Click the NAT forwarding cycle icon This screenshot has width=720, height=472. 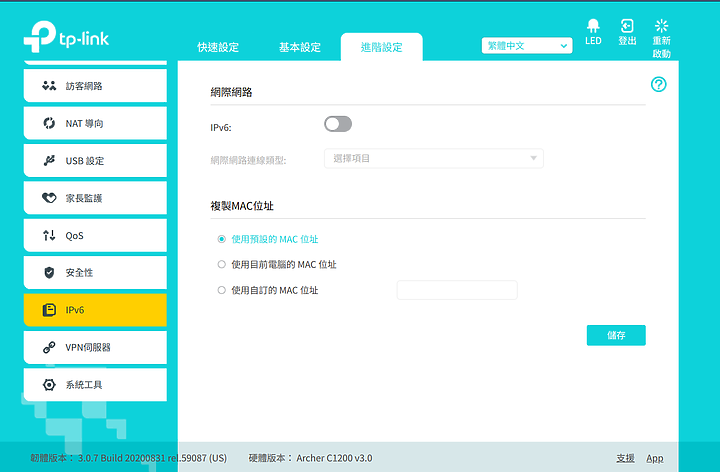[x=49, y=123]
